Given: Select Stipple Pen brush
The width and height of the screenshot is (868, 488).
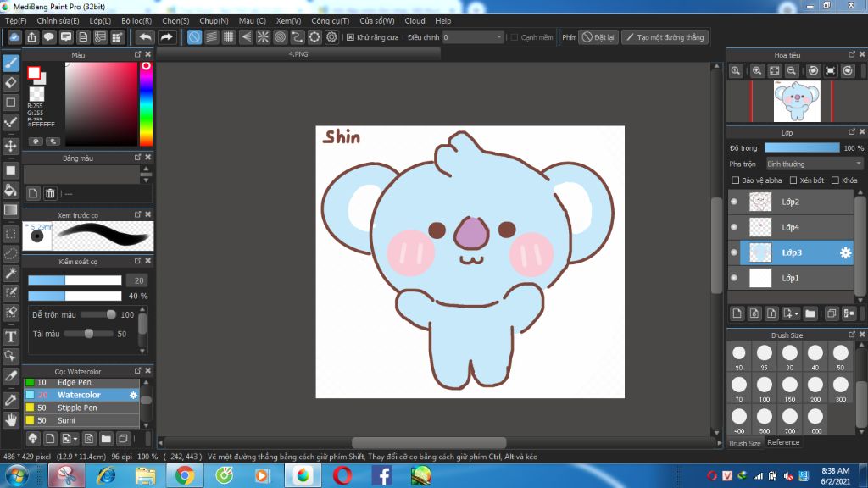Looking at the screenshot, I should (81, 408).
